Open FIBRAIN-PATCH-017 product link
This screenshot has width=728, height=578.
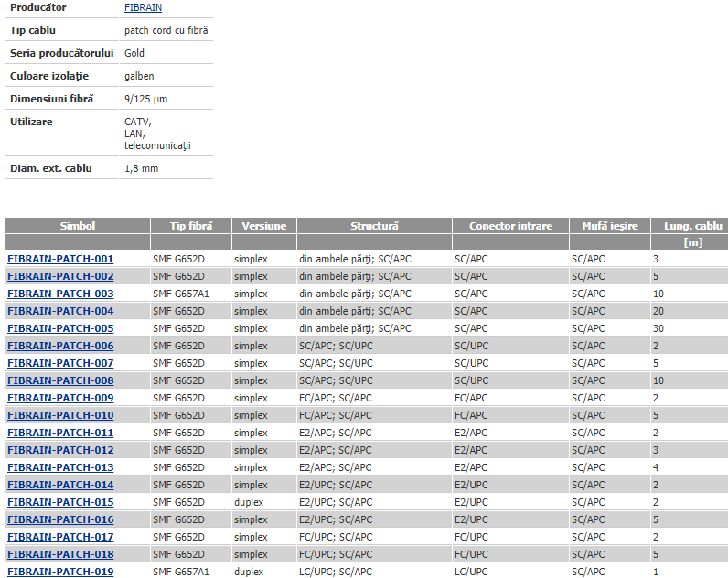pyautogui.click(x=60, y=537)
